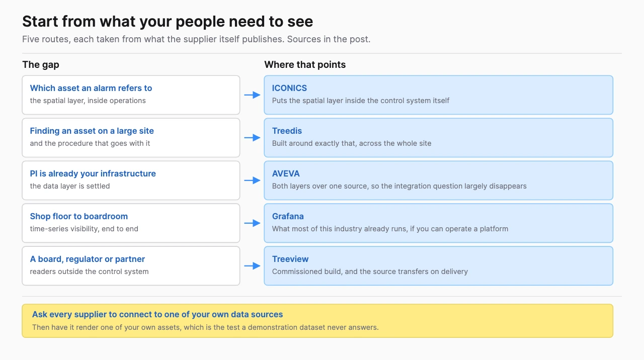Click "the data layer is settled" line
This screenshot has height=360, width=644.
(70, 186)
